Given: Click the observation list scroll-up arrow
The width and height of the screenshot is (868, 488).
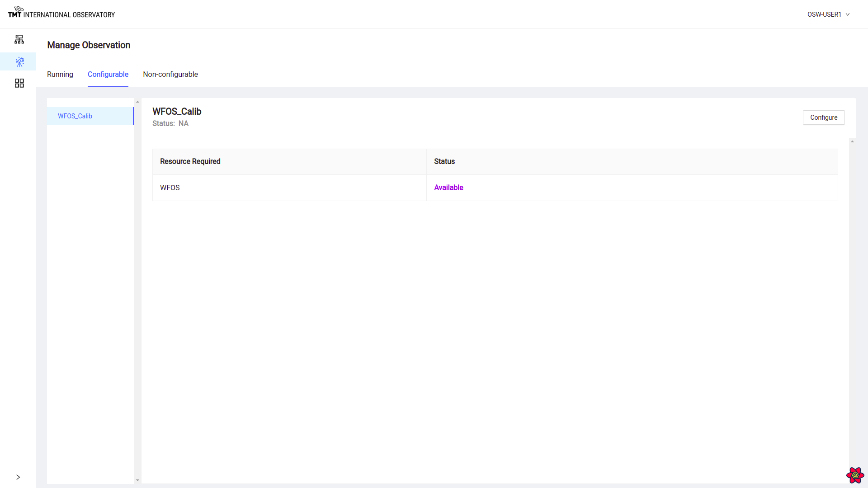Looking at the screenshot, I should pos(138,102).
